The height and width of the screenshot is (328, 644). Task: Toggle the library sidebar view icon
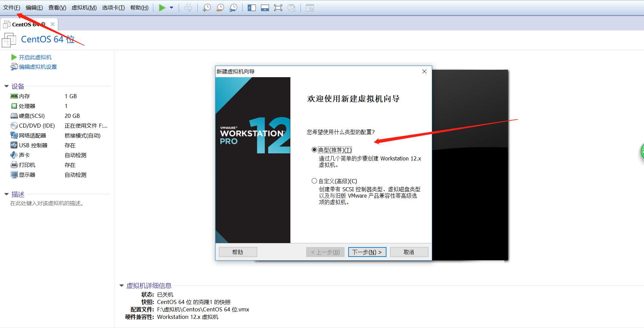pyautogui.click(x=251, y=7)
